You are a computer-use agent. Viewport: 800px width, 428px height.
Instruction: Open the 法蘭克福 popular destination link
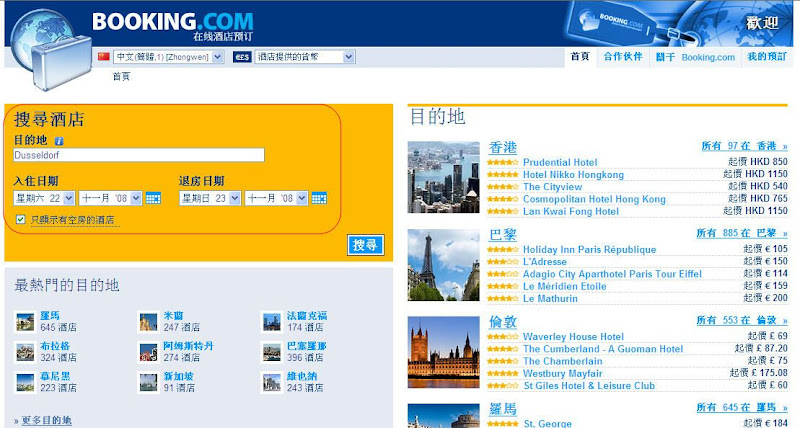point(307,316)
